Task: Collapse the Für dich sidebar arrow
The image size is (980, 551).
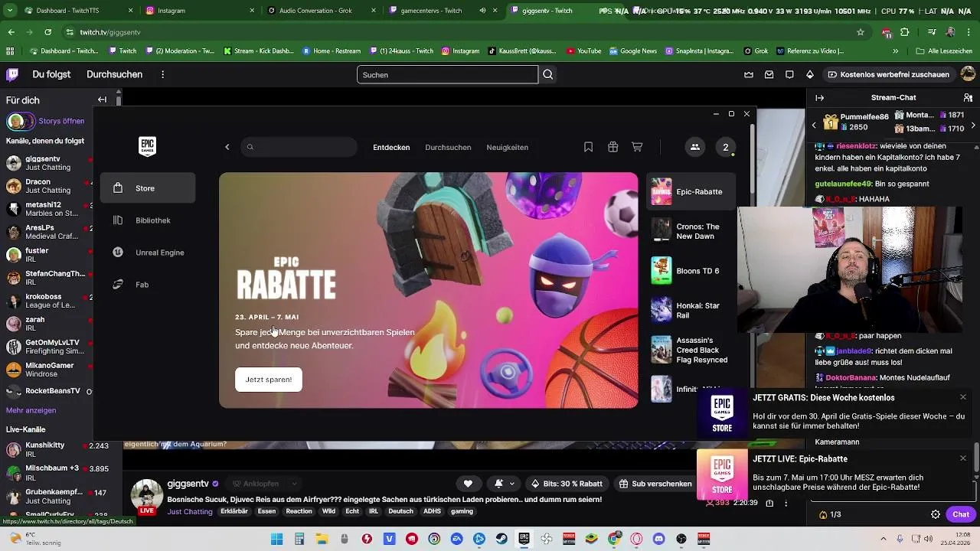Action: [x=102, y=99]
